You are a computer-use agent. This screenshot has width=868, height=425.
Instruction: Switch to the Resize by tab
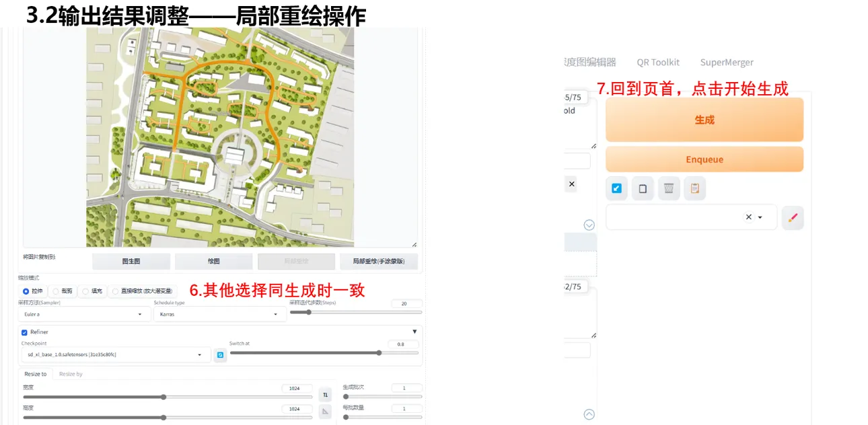71,374
